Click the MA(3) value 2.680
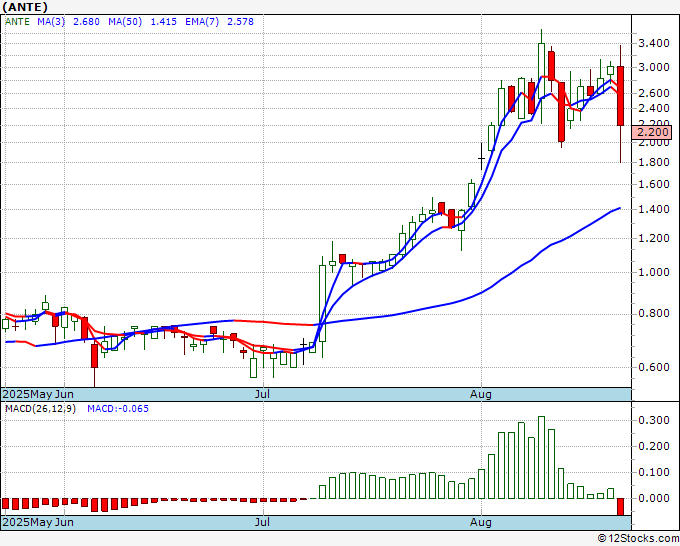The width and height of the screenshot is (680, 546). 86,22
